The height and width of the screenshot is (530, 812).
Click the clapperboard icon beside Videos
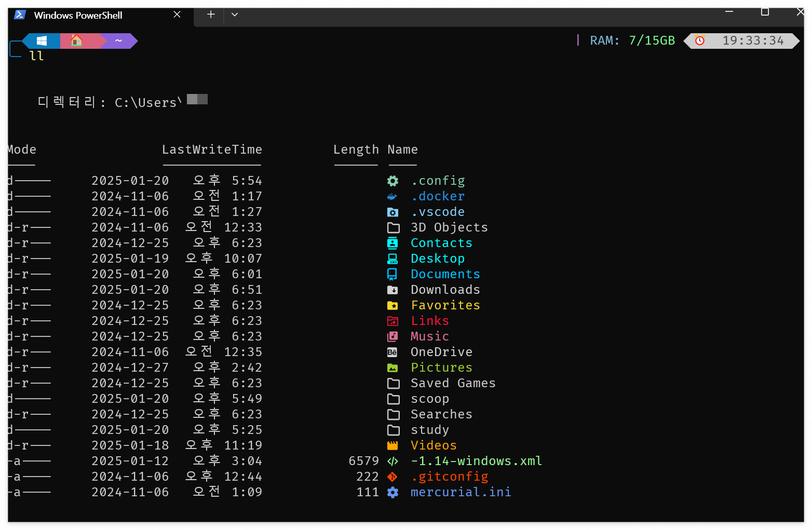coord(393,445)
